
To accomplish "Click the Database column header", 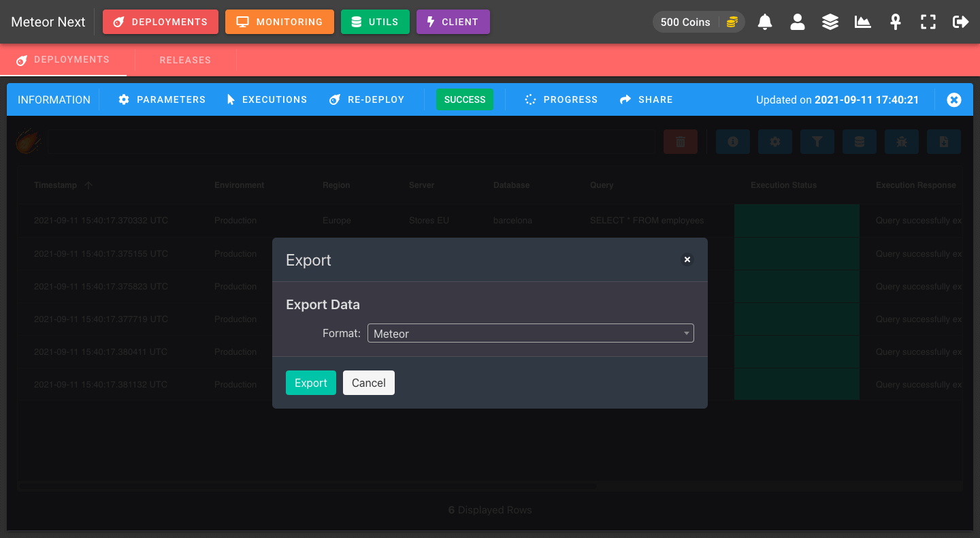I will 512,185.
